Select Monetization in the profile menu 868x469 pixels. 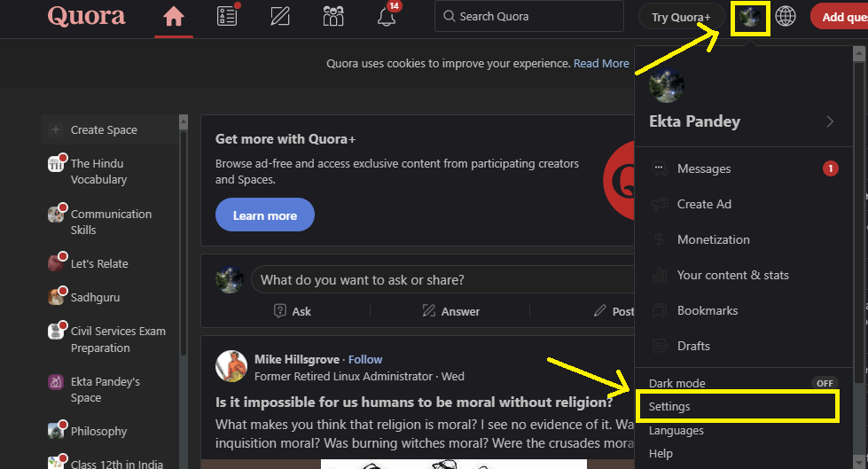[713, 239]
